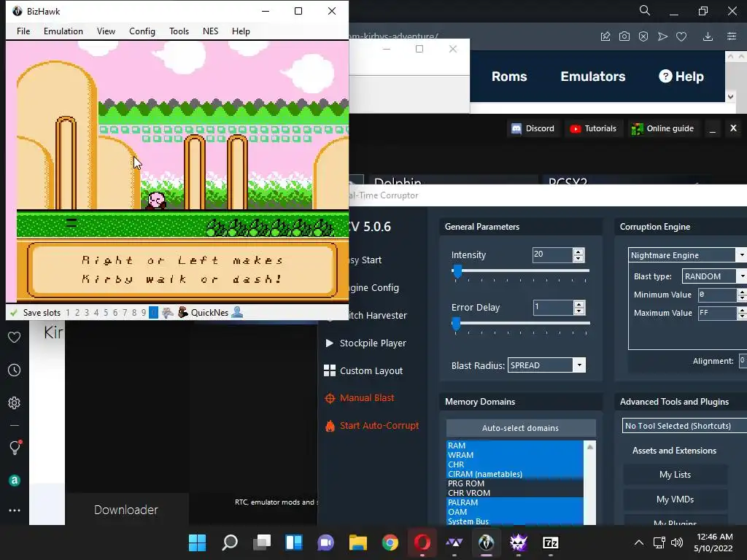The image size is (747, 560).
Task: Select CHR in Memory Domains list
Action: point(514,464)
